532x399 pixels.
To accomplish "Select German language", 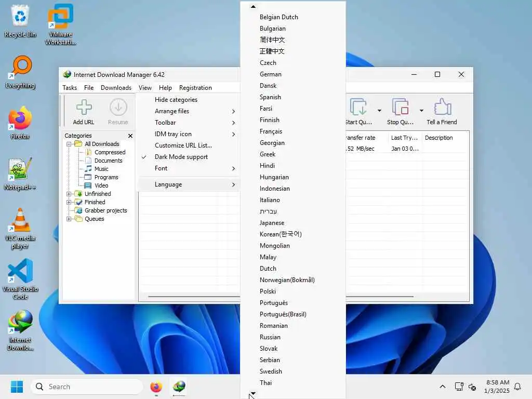I will tap(293, 74).
